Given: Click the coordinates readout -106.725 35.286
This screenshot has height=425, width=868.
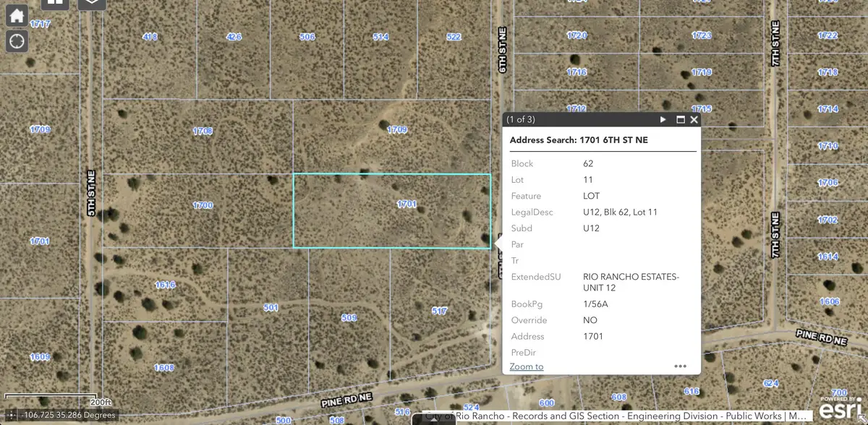Looking at the screenshot, I should click(68, 415).
